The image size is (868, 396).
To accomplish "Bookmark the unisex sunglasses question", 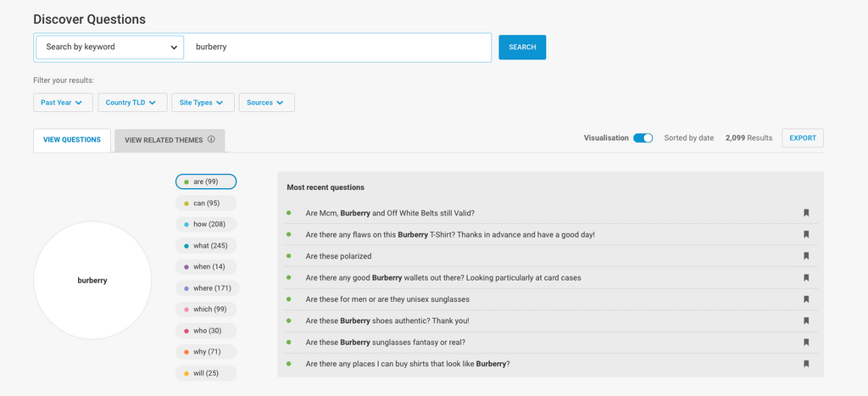I will coord(806,299).
